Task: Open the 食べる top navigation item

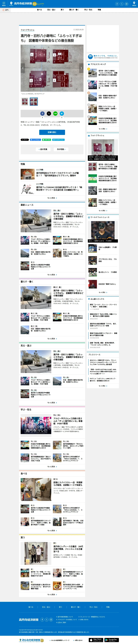Action: (39, 10)
